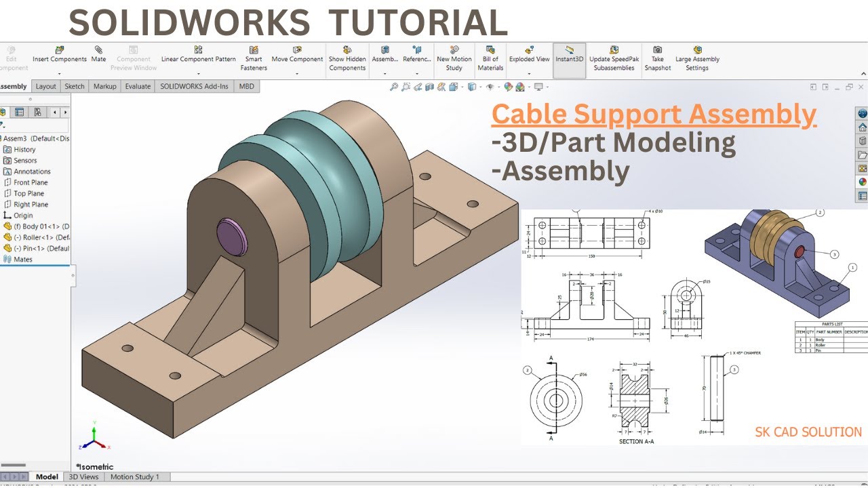Open View Palette icon in task pane
Viewport: 868px width, 488px height.
tap(863, 168)
